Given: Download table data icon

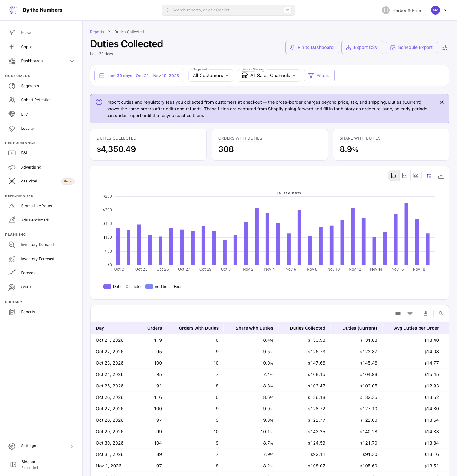Looking at the screenshot, I should pyautogui.click(x=426, y=314).
